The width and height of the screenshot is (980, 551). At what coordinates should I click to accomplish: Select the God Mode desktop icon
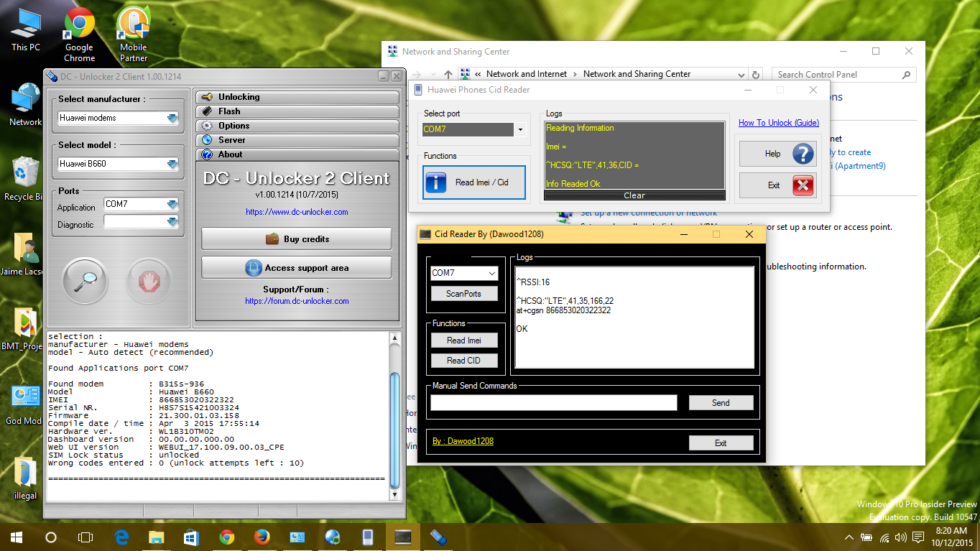pos(24,404)
